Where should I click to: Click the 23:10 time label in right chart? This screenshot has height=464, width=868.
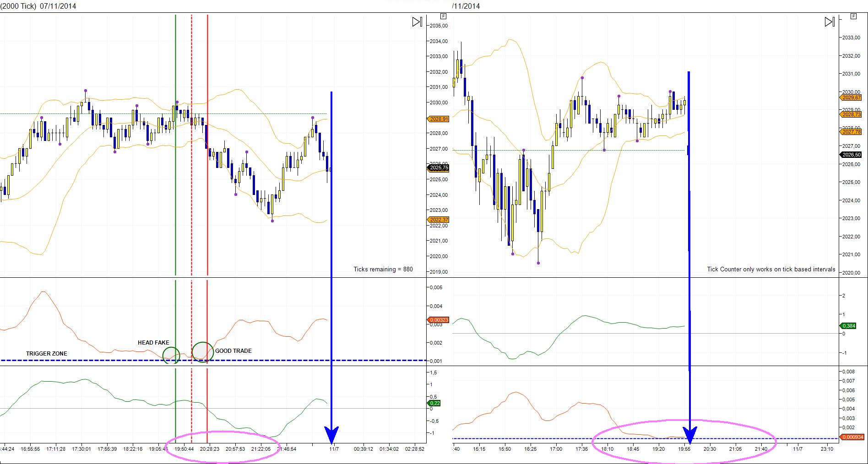827,449
